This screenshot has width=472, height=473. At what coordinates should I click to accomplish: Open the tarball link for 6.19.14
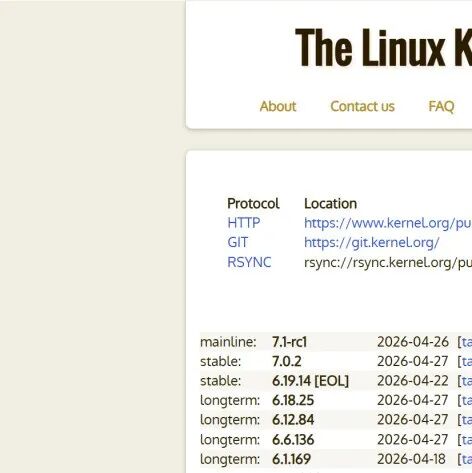467,381
